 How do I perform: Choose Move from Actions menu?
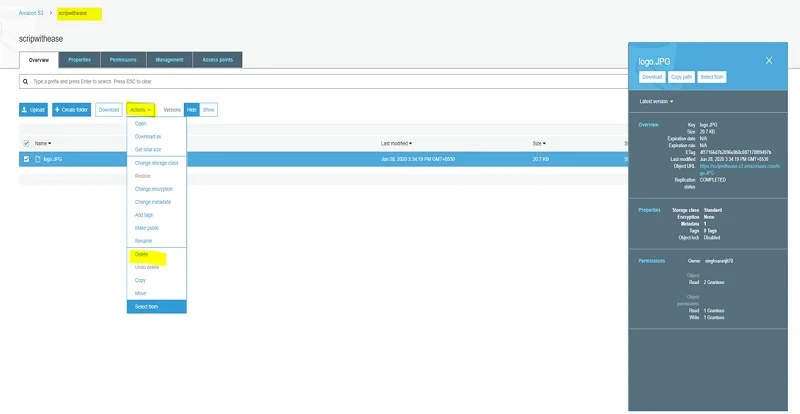[x=140, y=294]
